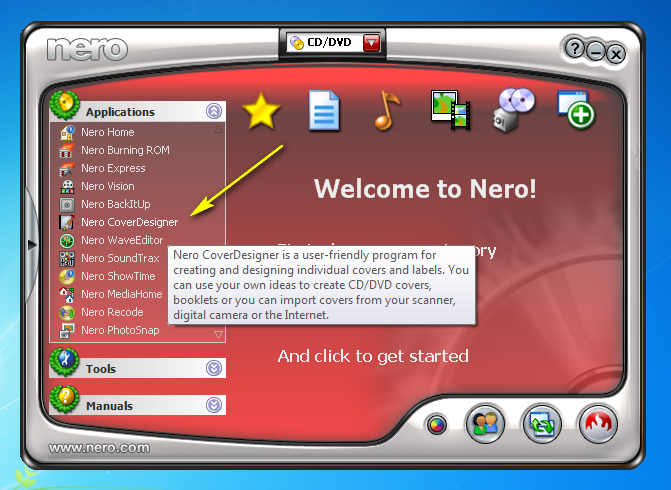This screenshot has height=490, width=671.
Task: Launch Nero MediaHome
Action: tap(122, 294)
